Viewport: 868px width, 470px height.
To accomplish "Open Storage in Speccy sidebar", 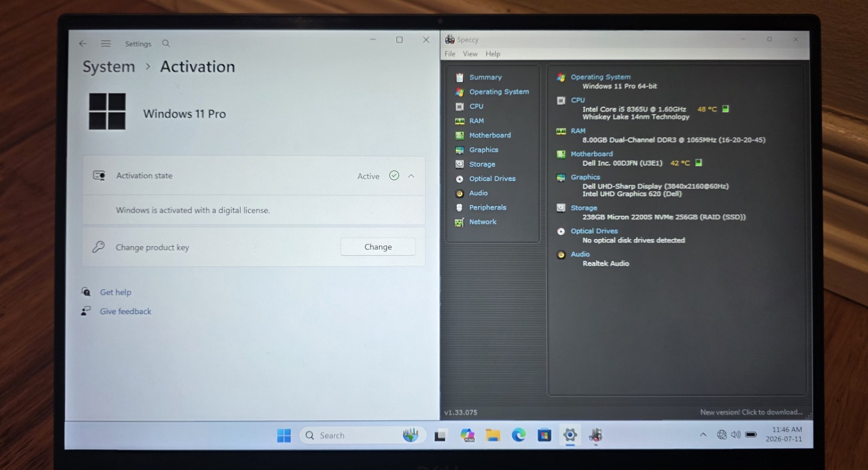I will coord(482,164).
